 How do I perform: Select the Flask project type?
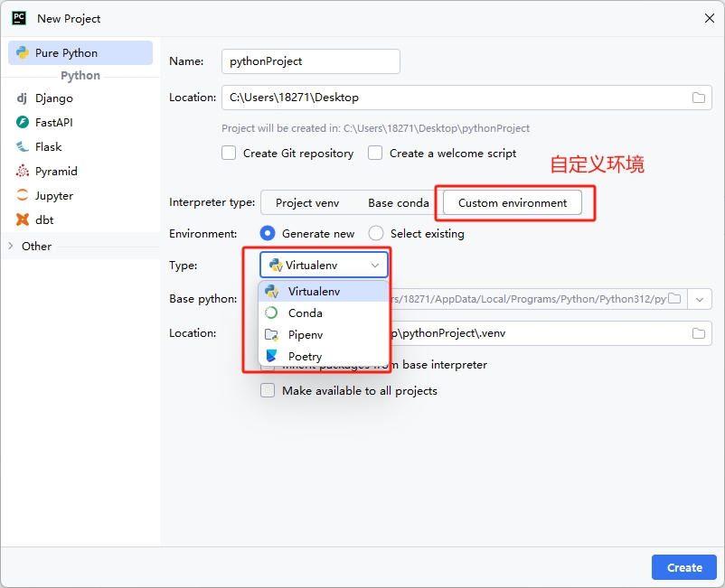click(48, 146)
